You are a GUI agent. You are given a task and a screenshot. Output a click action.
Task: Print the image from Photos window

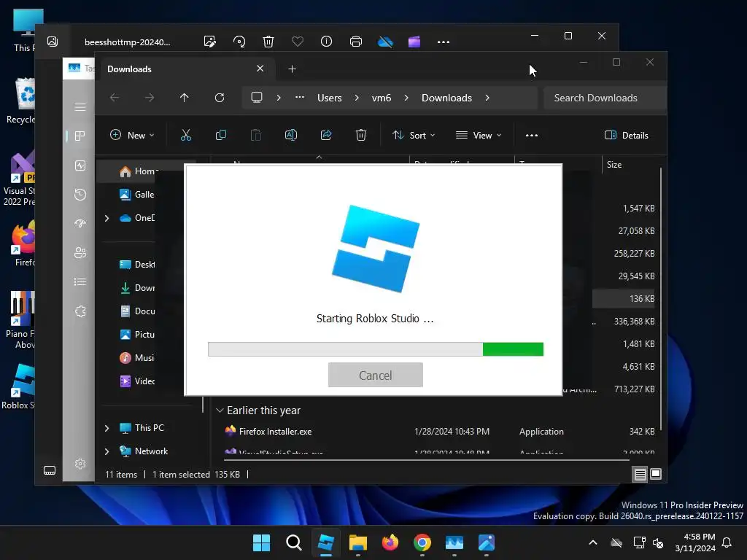(356, 42)
